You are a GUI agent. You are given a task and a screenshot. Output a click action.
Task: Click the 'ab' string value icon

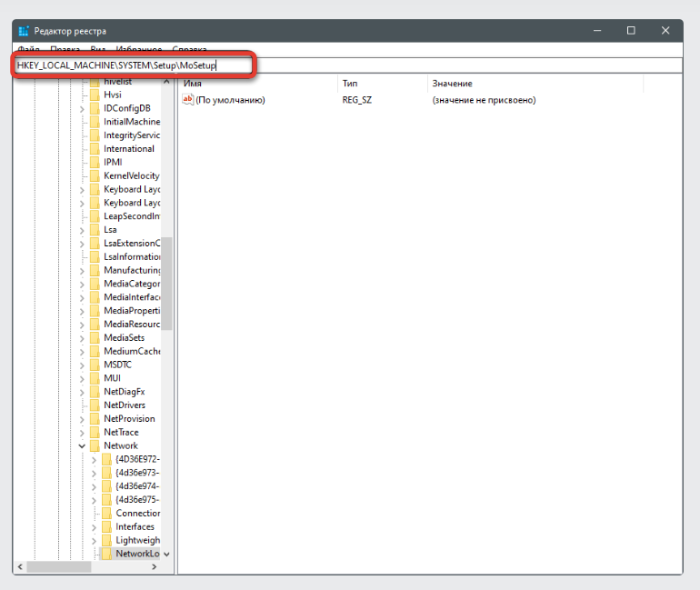click(x=187, y=99)
